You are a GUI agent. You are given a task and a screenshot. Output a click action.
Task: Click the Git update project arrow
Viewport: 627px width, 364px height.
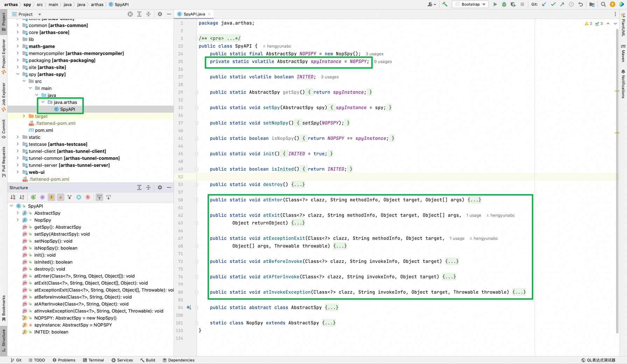544,5
